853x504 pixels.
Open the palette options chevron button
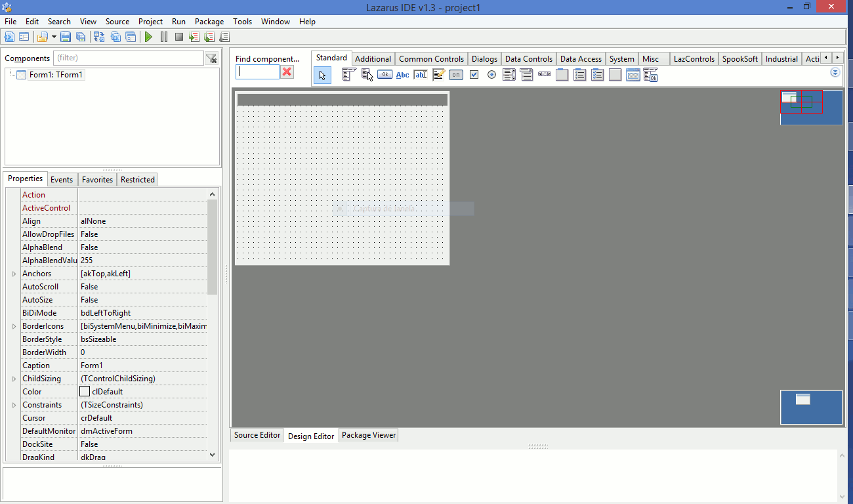coord(835,72)
